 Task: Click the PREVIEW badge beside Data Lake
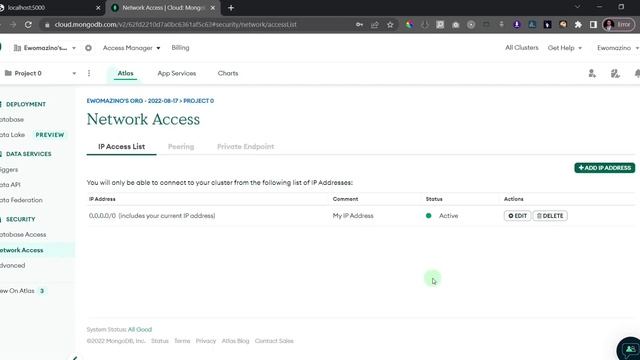click(x=50, y=135)
